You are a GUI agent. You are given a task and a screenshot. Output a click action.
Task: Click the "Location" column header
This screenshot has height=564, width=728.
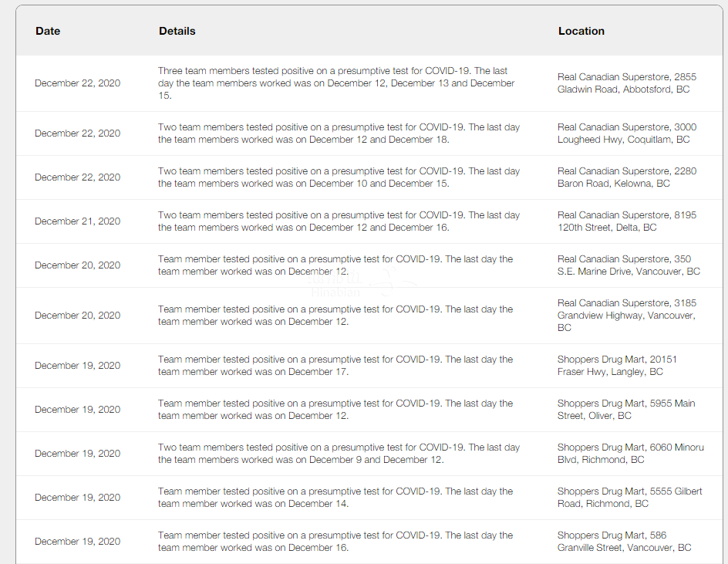[x=581, y=31]
